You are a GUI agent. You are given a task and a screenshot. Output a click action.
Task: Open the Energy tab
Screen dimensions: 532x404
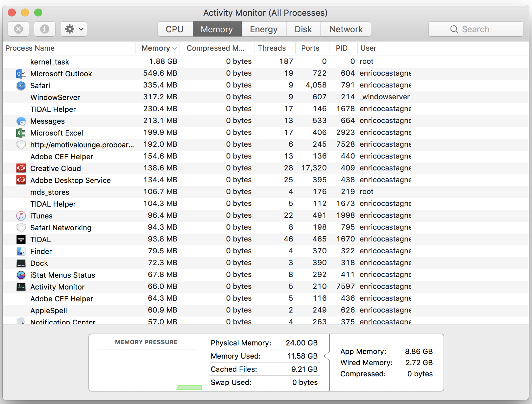[264, 29]
